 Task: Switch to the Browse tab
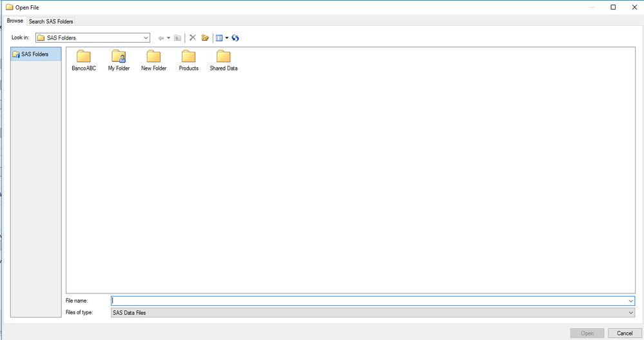point(15,21)
